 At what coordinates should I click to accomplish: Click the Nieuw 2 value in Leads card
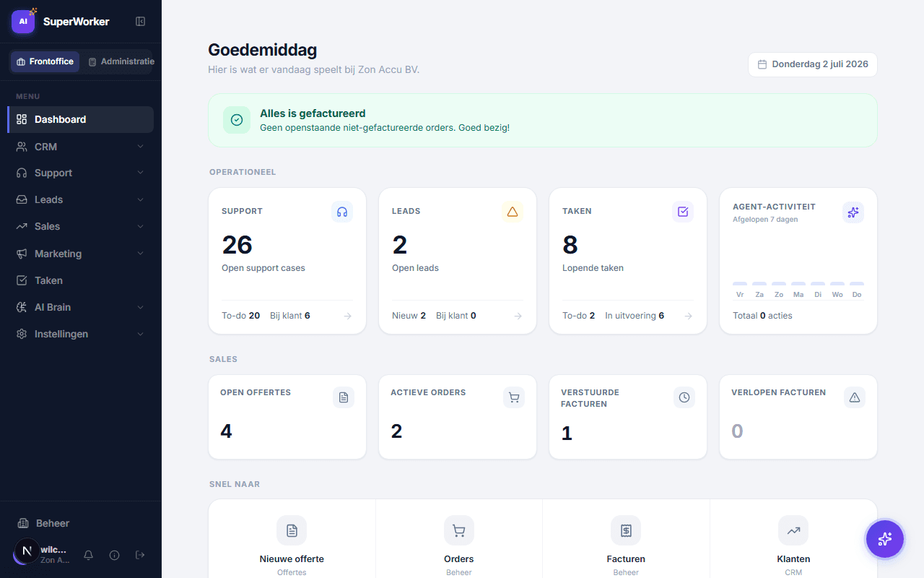click(x=409, y=316)
